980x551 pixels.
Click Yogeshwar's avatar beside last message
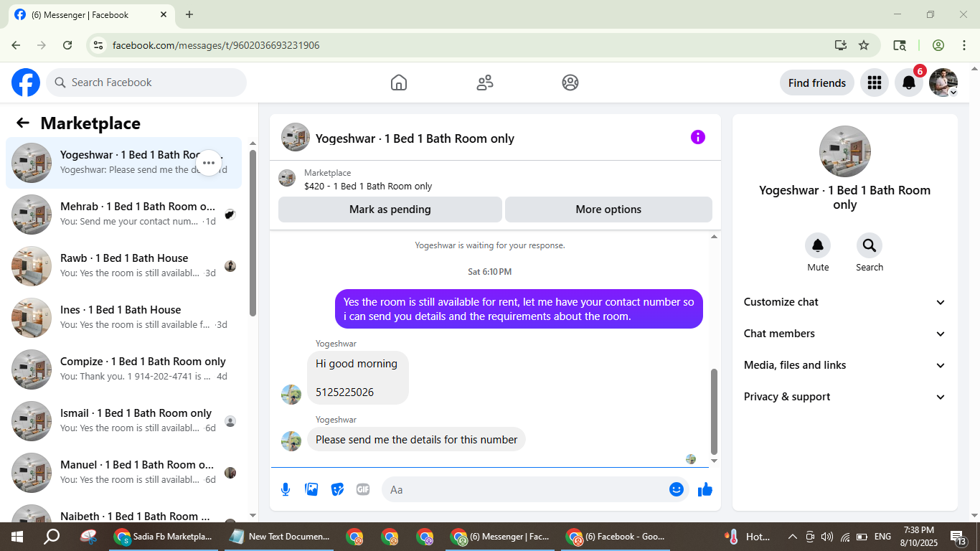(291, 441)
